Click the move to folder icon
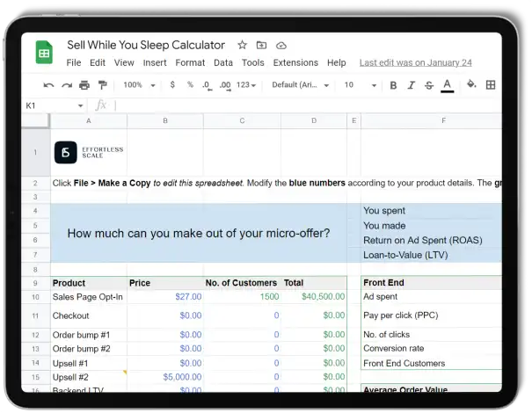This screenshot has height=413, width=532. coord(261,45)
